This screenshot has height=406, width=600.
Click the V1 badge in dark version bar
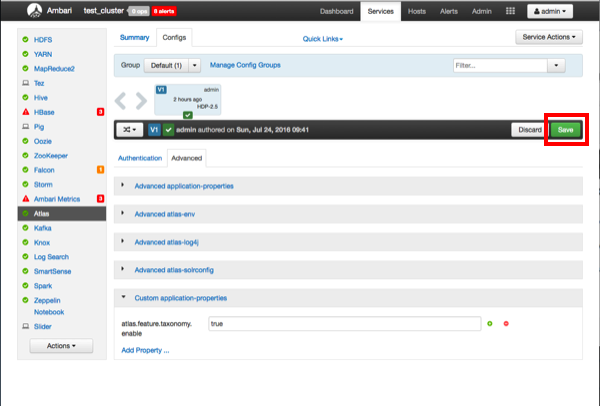tap(154, 130)
